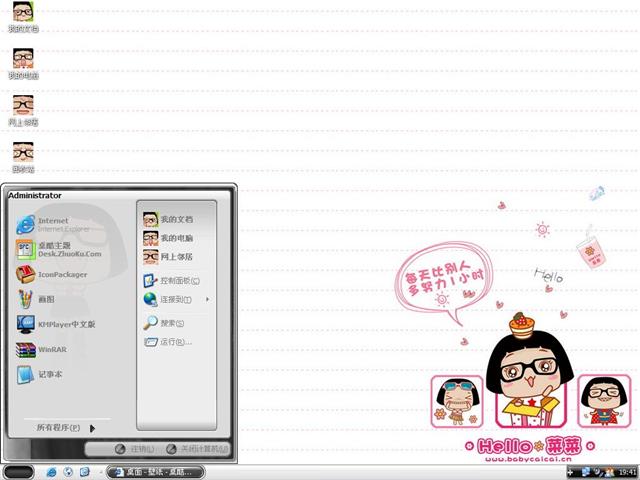
Task: Launch KMPlayer中文版 from the start menu
Action: point(56,324)
